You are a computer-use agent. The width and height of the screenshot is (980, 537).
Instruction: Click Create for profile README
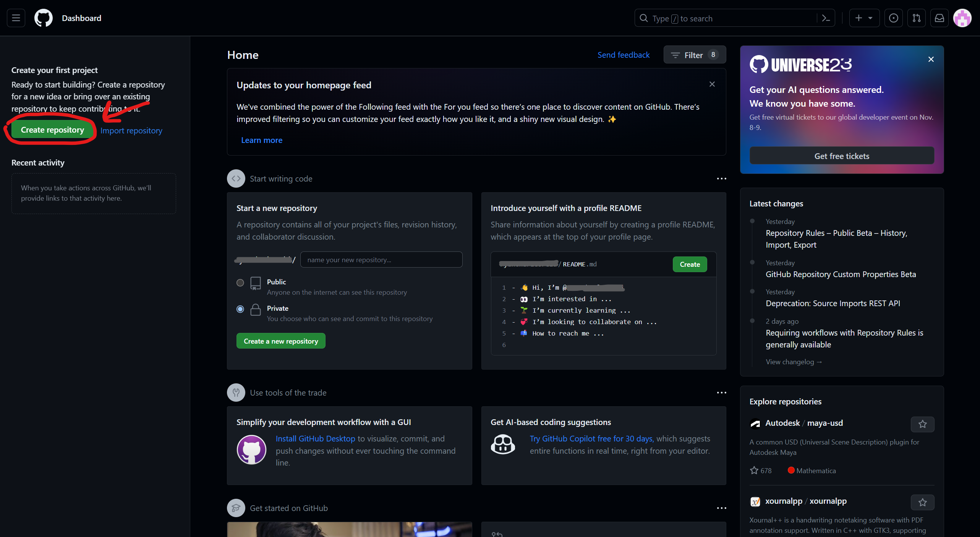(690, 264)
